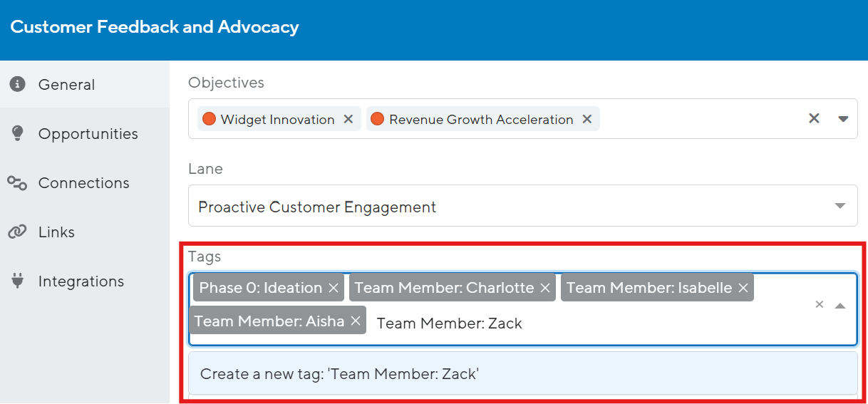The image size is (868, 404).
Task: Open the Opportunities tab
Action: (x=88, y=134)
